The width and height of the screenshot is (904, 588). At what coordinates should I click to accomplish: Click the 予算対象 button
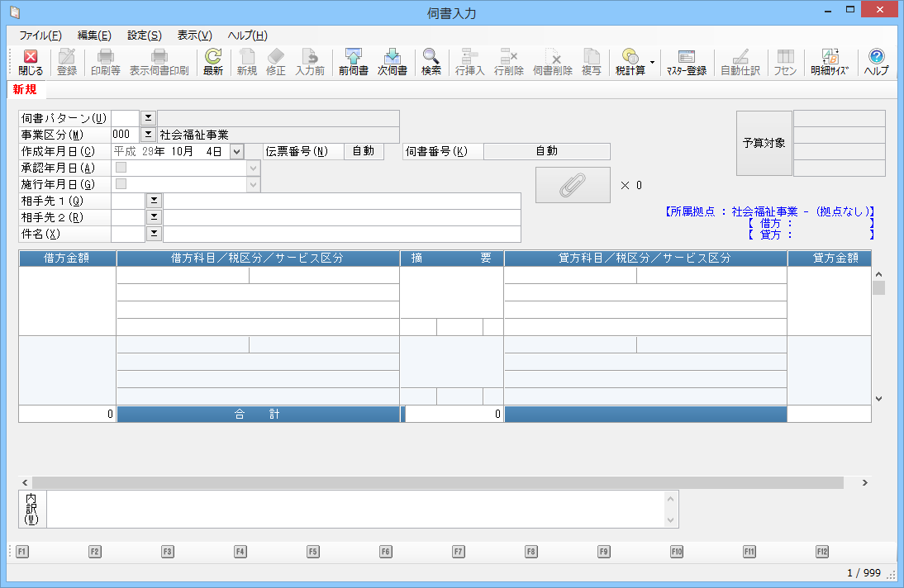click(764, 143)
